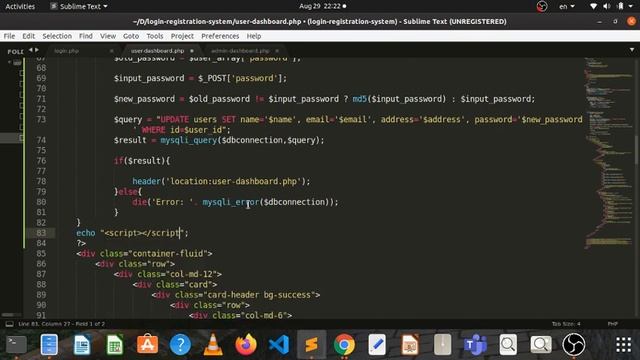This screenshot has width=640, height=360.
Task: Open LibreOffice Writer from the dock
Action: (x=82, y=345)
